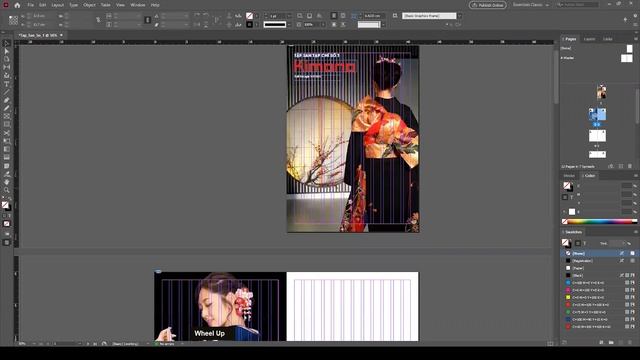Viewport: 640px width, 360px height.
Task: Open the stroke color dropdown in control bar
Action: coord(256,24)
